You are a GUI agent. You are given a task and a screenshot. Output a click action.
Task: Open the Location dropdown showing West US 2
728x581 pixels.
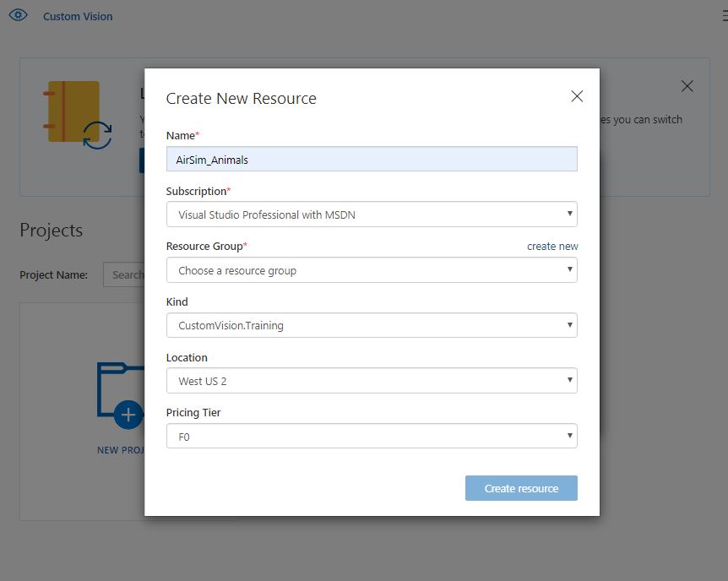coord(372,380)
